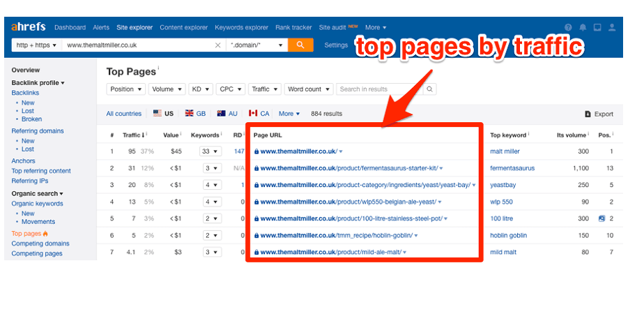644x314 pixels.
Task: Open the KD filter dropdown
Action: pyautogui.click(x=201, y=89)
